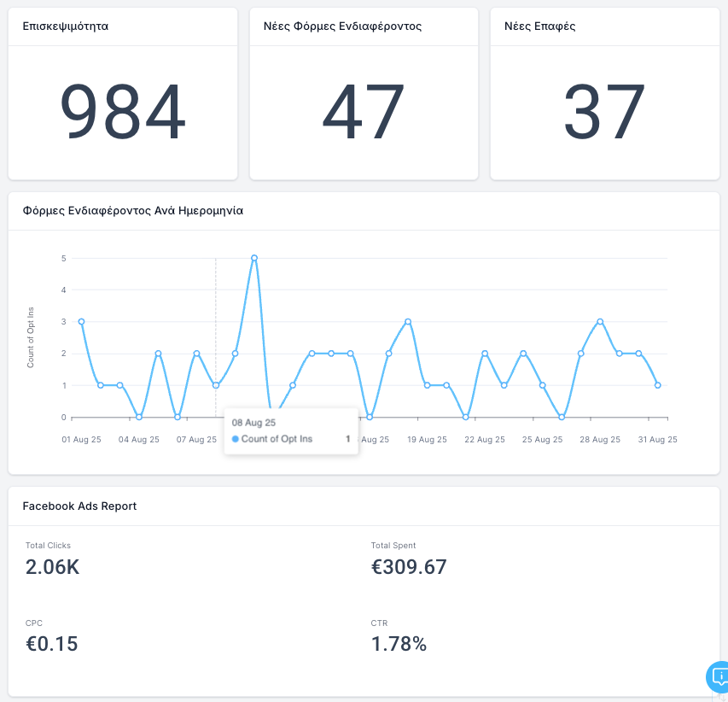Click the first data point on 01 Aug 25
The image size is (728, 702).
pos(81,322)
